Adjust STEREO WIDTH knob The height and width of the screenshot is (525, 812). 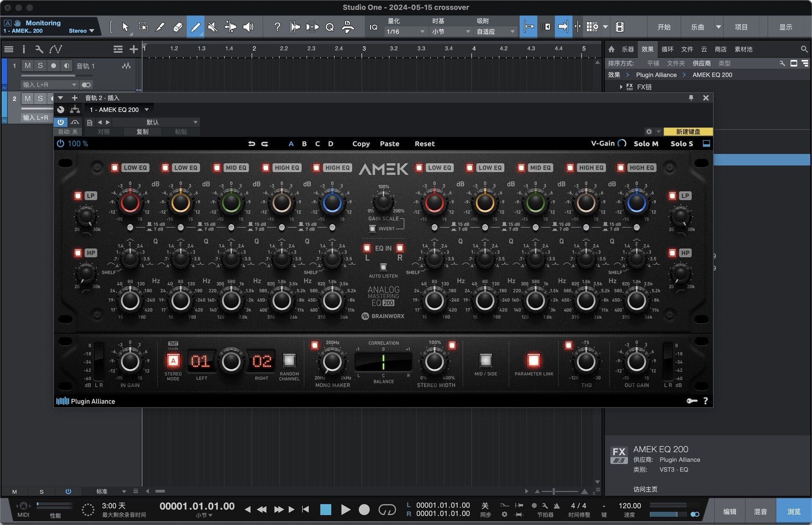coord(434,362)
